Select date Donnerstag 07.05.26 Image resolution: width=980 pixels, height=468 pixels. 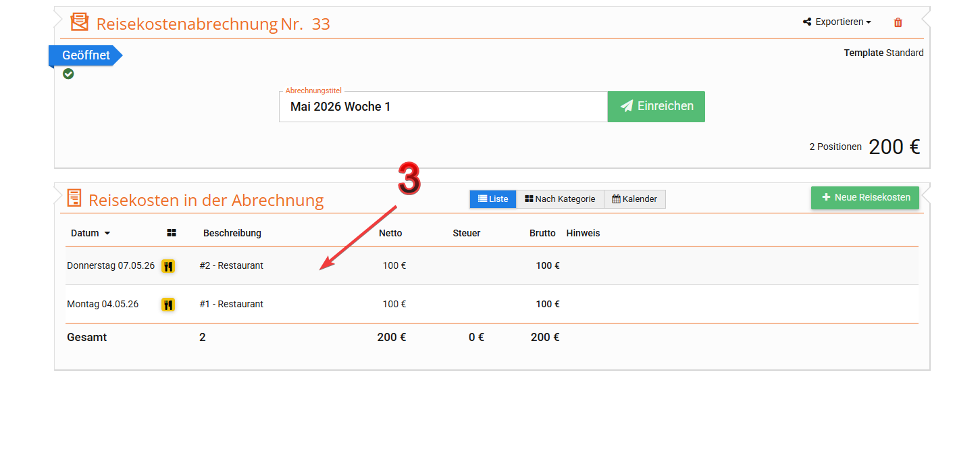click(x=111, y=265)
